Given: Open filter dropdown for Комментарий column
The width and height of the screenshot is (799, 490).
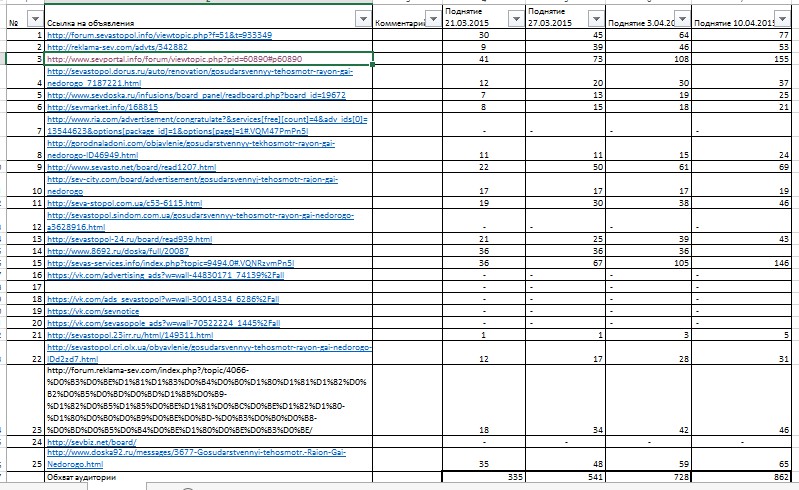Looking at the screenshot, I should (x=433, y=19).
